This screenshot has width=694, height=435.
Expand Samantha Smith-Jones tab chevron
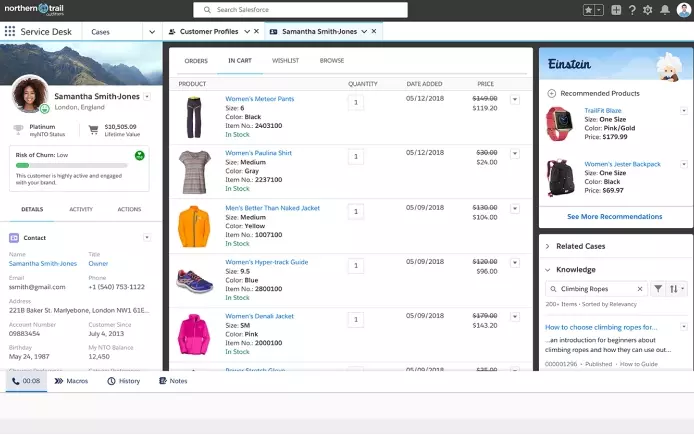pos(364,31)
